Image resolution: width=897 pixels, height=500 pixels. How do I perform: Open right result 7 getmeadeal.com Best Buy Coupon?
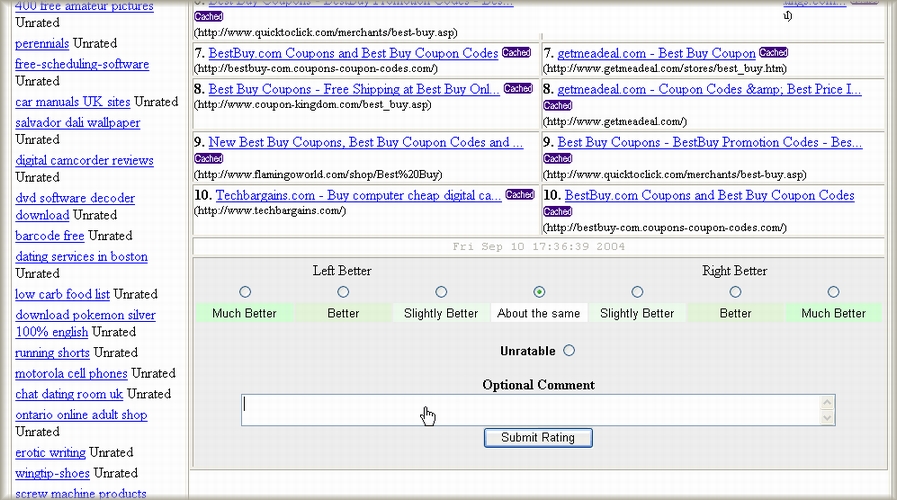tap(656, 53)
